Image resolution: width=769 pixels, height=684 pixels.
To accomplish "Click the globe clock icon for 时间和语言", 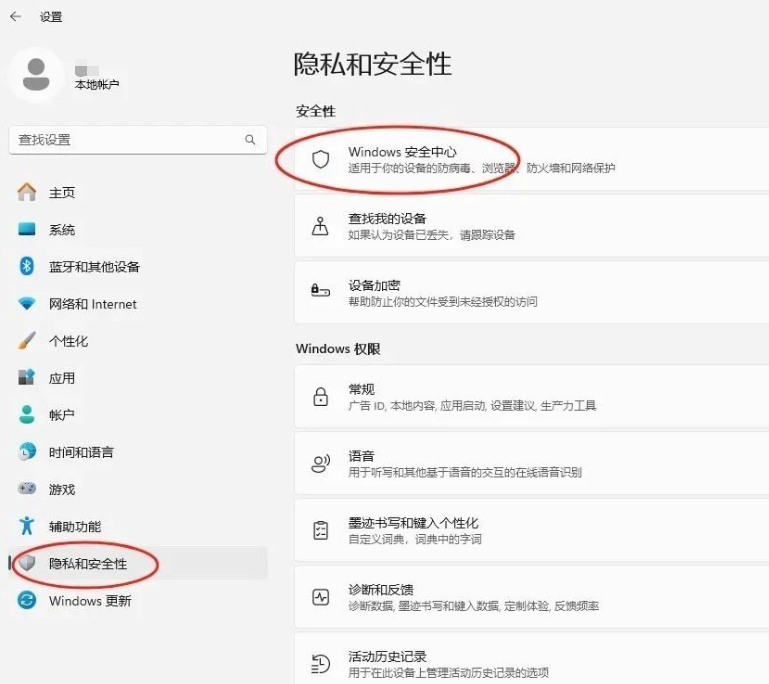I will (x=26, y=452).
